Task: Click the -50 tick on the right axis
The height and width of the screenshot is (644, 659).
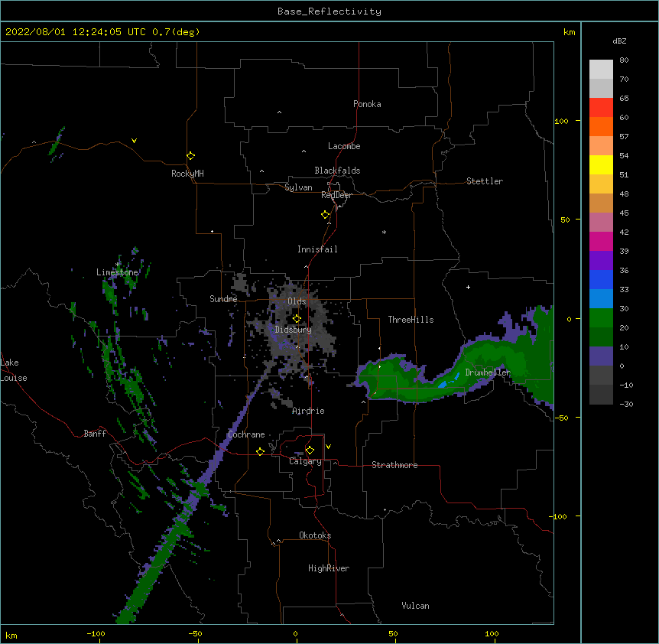Action: (561, 418)
